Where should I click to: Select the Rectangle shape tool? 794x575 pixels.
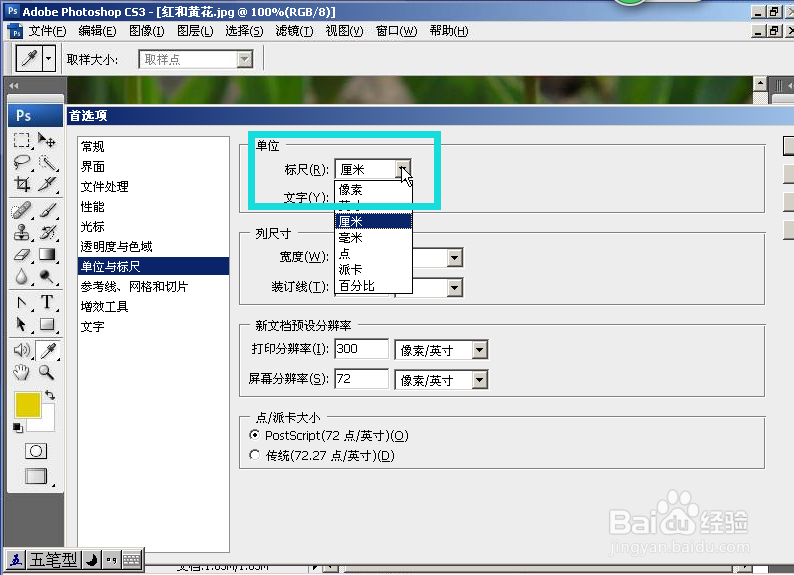(48, 324)
